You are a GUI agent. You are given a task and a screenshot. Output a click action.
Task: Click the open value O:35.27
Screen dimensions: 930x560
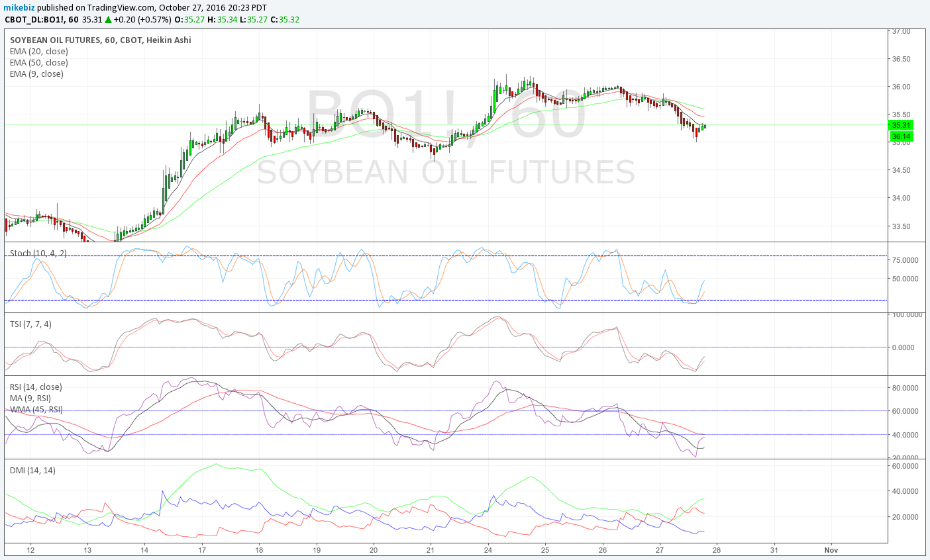tap(189, 19)
